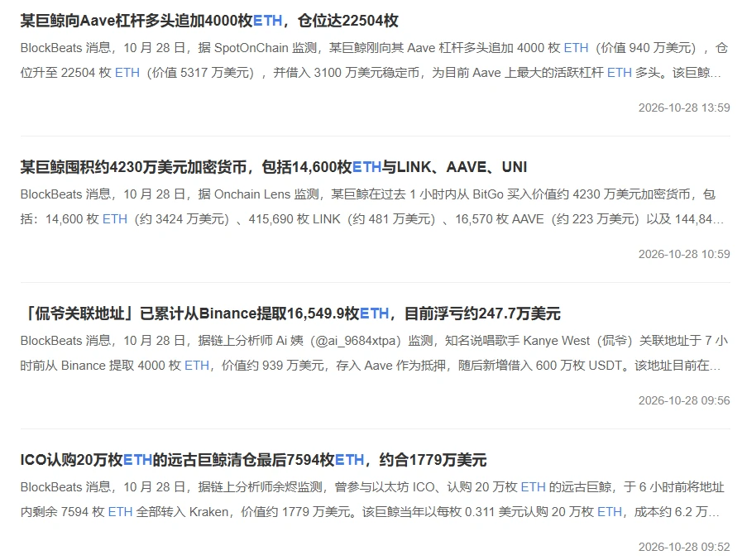Open the headline about Aave杠杆多头追加4000枚

click(x=209, y=21)
